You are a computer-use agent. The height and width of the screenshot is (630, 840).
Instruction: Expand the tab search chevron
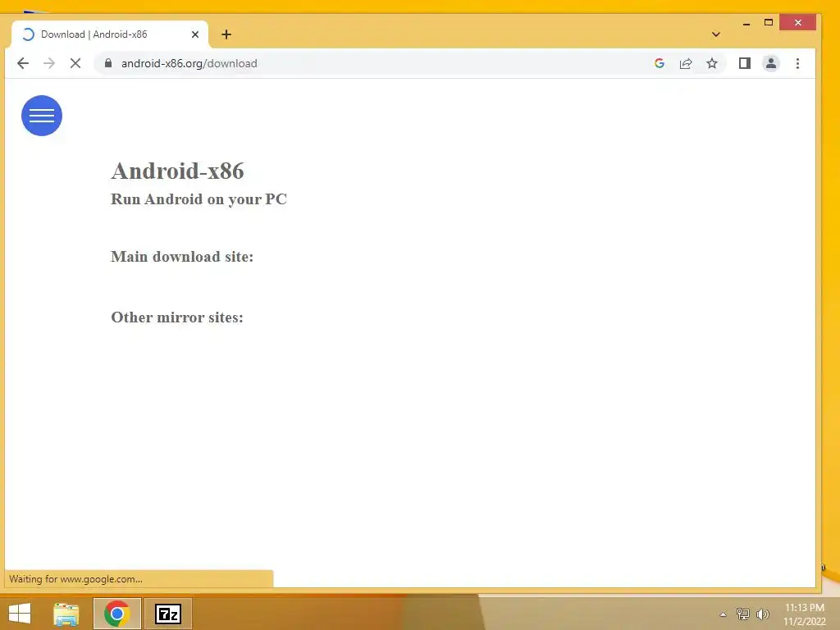pos(715,34)
